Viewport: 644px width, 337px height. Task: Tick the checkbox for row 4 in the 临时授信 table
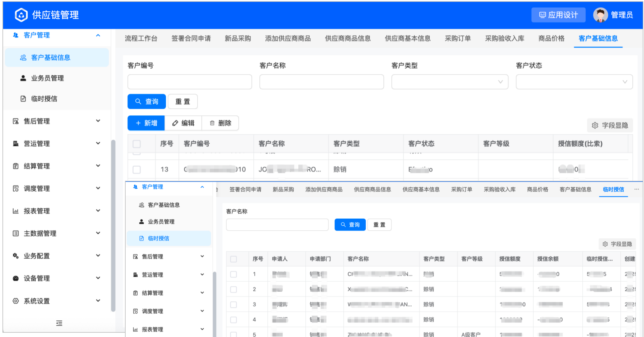234,320
